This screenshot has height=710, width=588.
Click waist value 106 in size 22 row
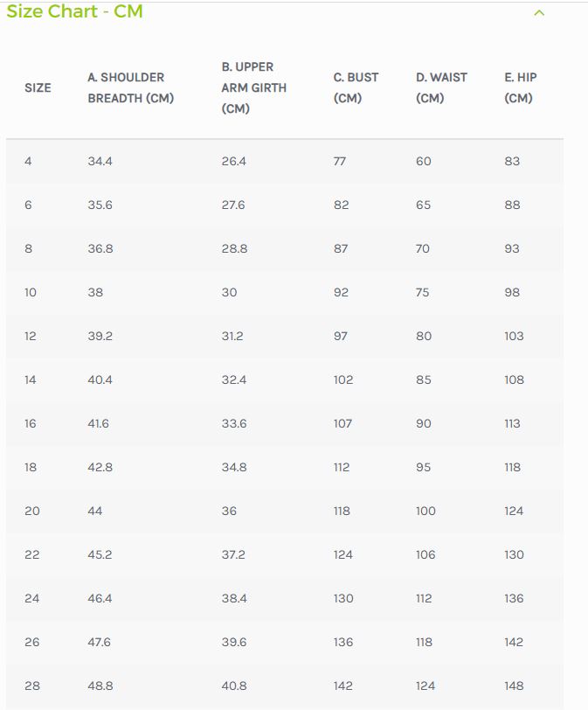click(x=425, y=554)
